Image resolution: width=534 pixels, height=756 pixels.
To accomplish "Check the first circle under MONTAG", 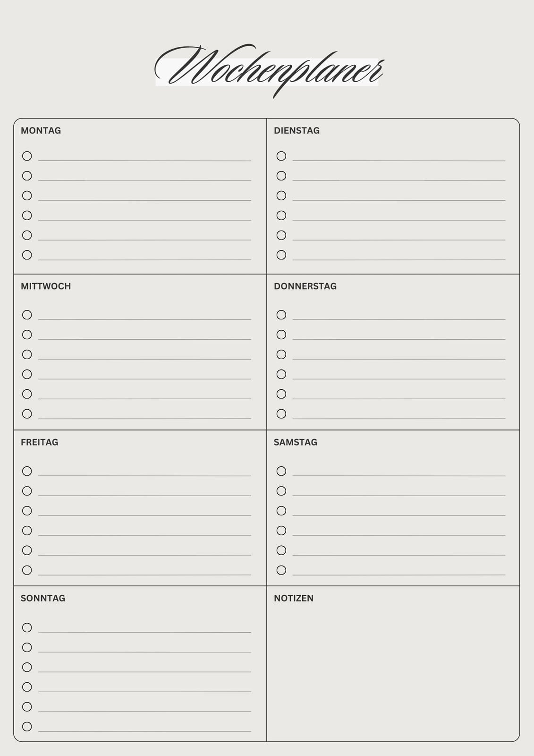I will click(x=27, y=156).
